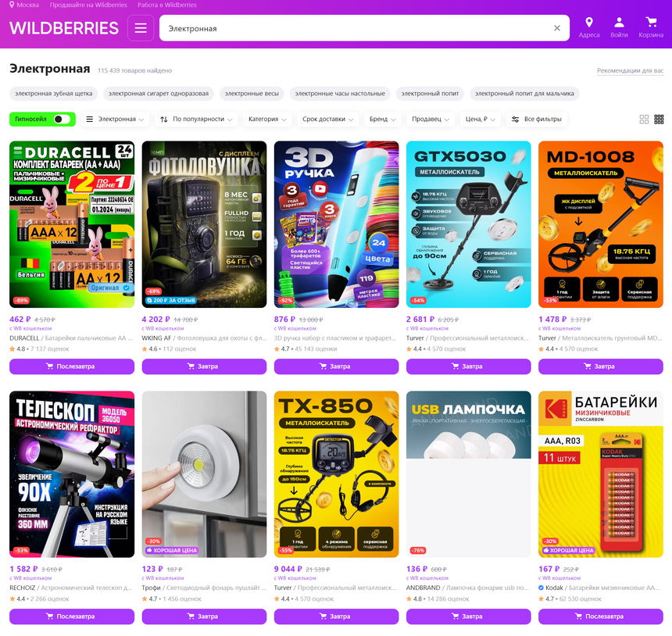Click the 200 ₽ за отзыв badge

171,301
